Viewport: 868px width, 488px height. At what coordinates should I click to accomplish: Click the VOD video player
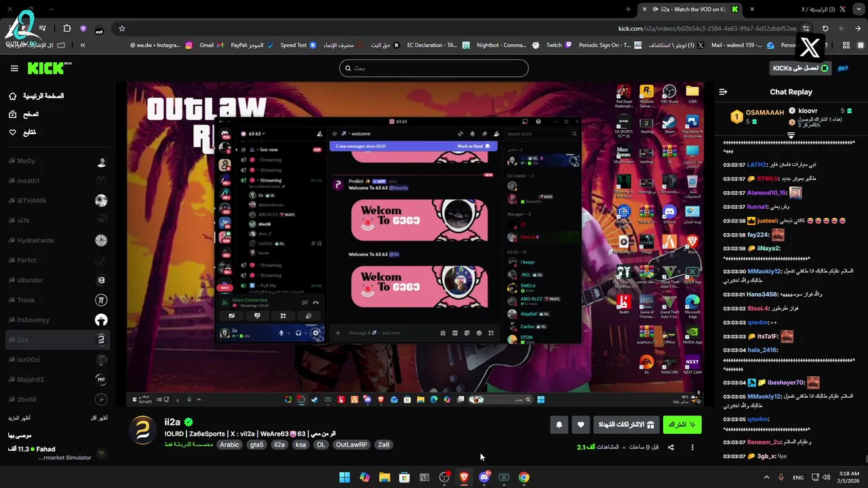(x=415, y=245)
